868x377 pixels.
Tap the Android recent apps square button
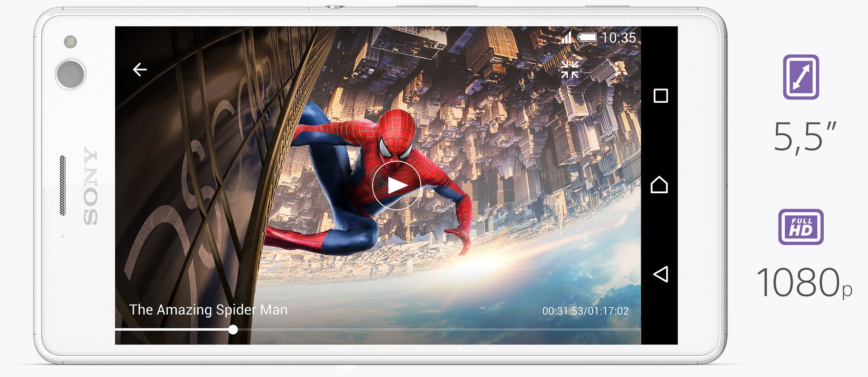tap(660, 95)
